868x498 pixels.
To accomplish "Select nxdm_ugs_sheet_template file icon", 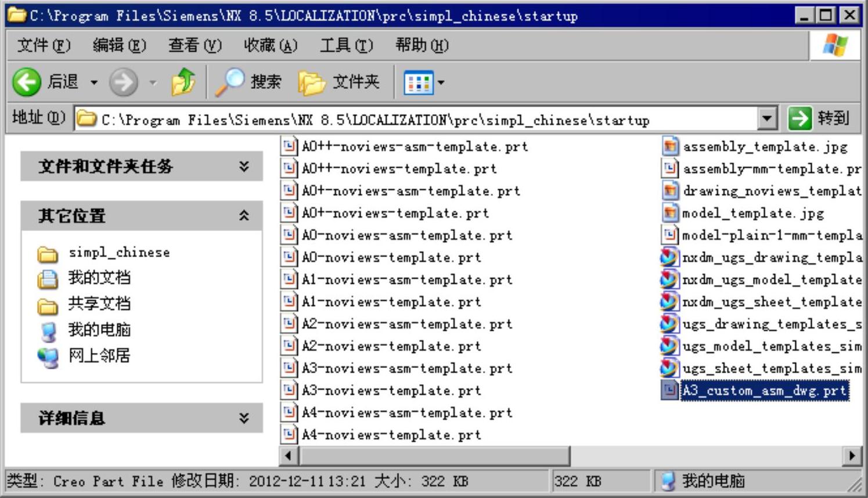I will [670, 301].
